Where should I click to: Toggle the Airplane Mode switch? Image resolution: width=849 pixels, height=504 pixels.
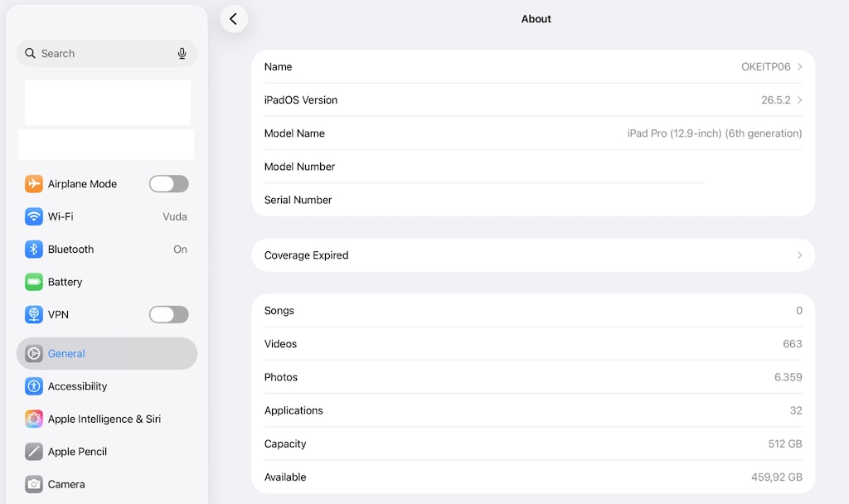(169, 183)
